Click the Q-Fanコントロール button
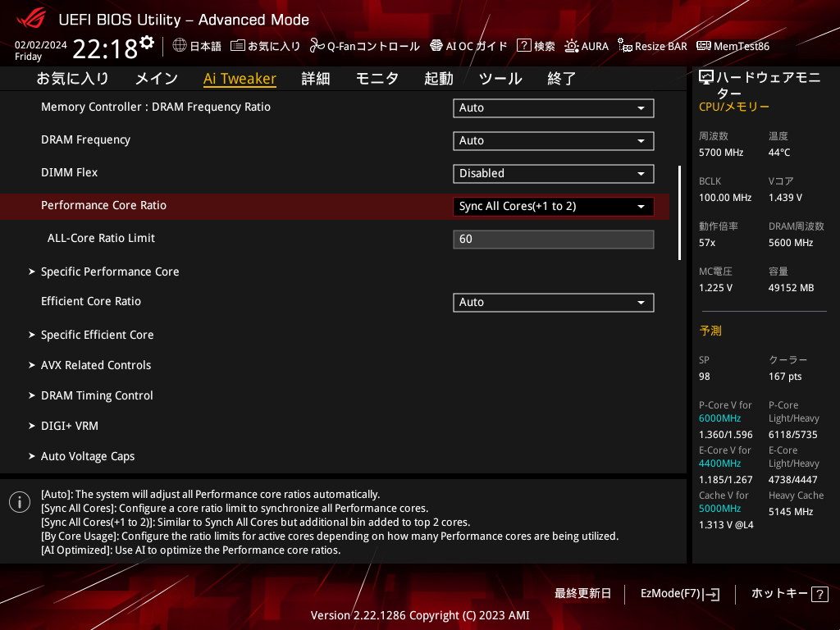 pyautogui.click(x=365, y=46)
